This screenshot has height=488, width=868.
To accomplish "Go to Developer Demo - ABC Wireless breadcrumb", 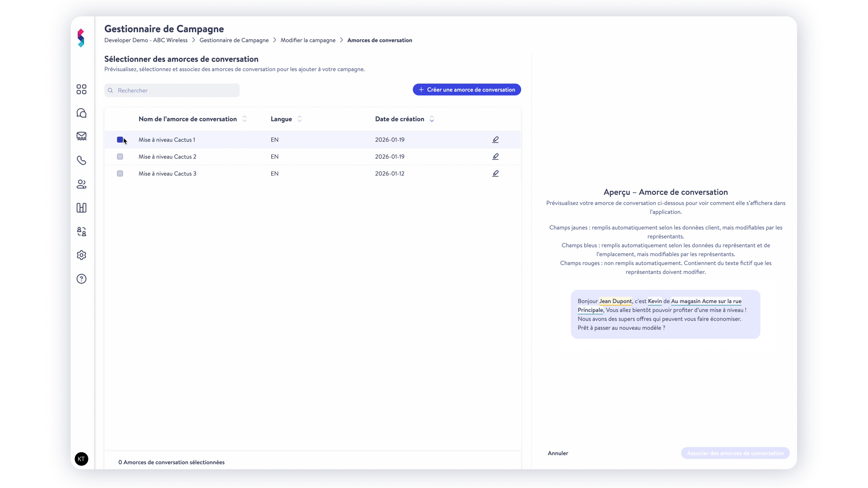I will 146,40.
